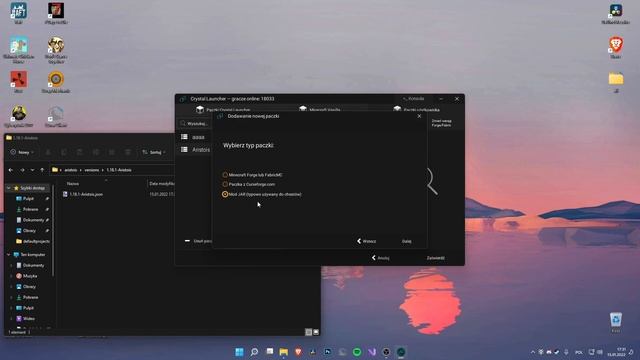The height and width of the screenshot is (360, 640).
Task: Go up one folder in File Explorer
Action: 42,170
